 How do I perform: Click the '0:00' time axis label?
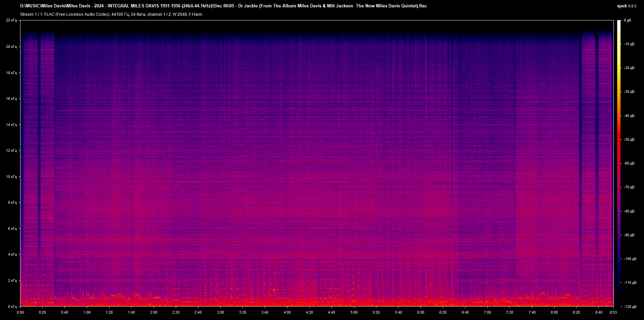click(x=20, y=312)
